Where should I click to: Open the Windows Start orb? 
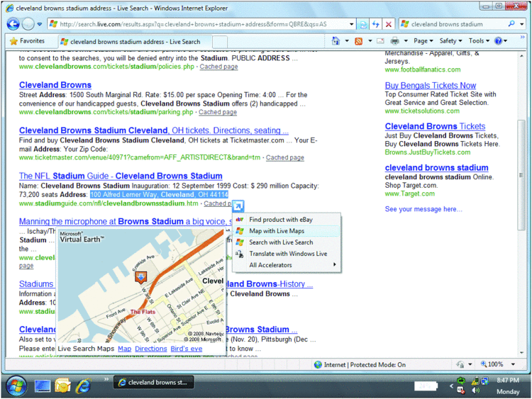[x=16, y=386]
